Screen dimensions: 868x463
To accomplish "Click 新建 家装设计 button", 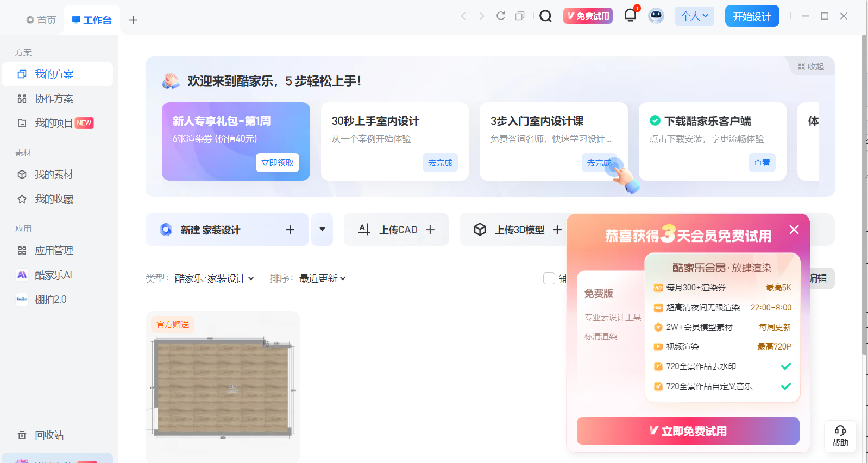I will click(x=227, y=230).
